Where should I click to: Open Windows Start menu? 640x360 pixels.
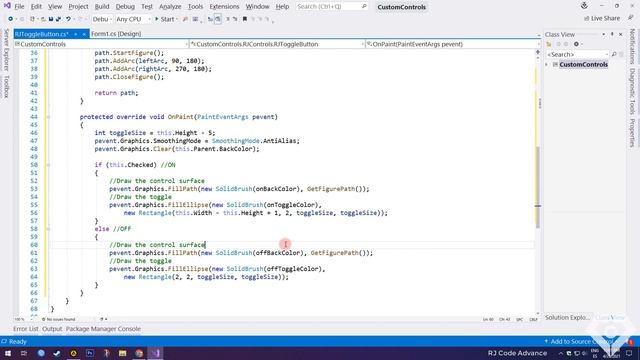coord(8,353)
